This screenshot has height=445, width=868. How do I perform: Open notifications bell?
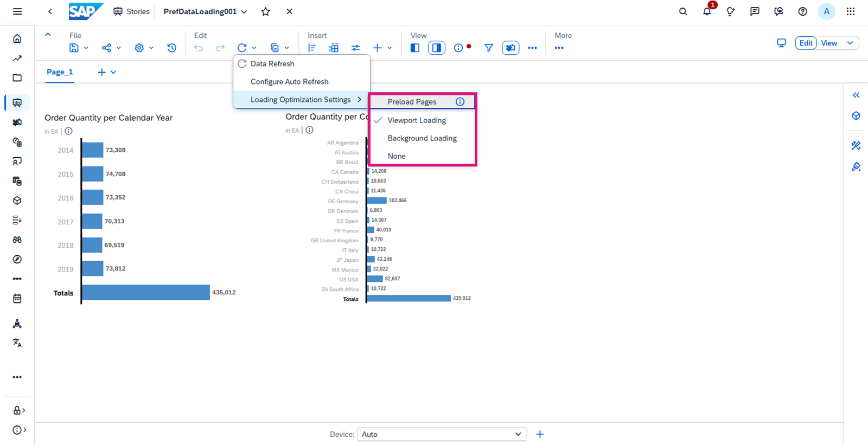point(707,11)
